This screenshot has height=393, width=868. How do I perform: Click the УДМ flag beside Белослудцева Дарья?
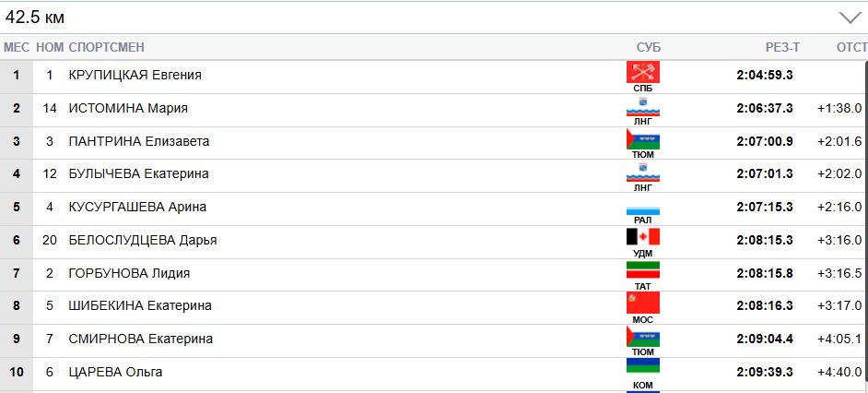pos(642,238)
